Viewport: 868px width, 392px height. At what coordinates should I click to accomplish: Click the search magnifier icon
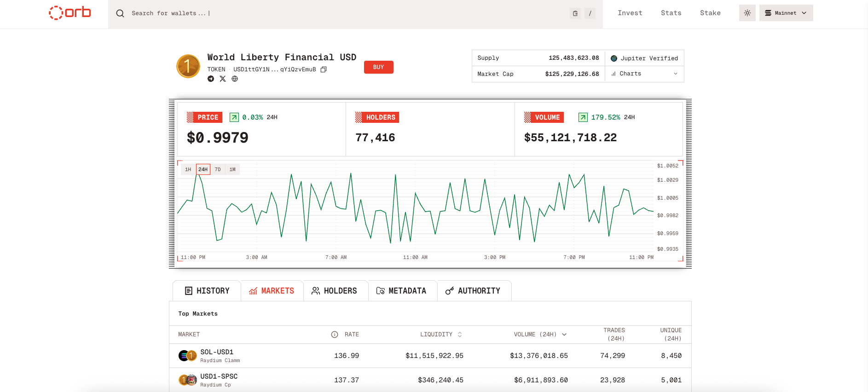point(120,13)
